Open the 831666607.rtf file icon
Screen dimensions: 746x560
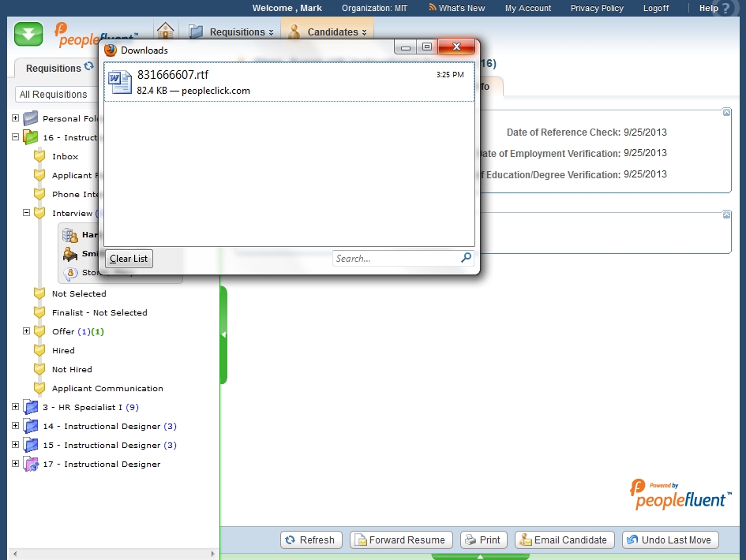tap(120, 82)
